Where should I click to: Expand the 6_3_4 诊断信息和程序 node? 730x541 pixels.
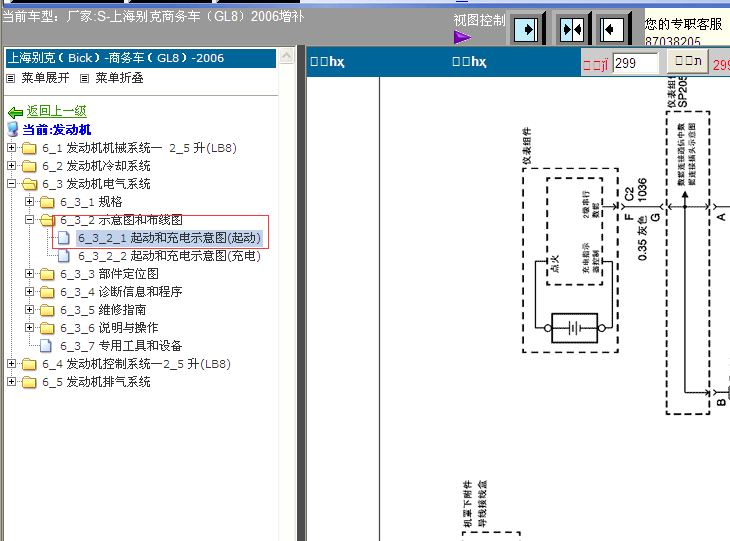pos(29,291)
